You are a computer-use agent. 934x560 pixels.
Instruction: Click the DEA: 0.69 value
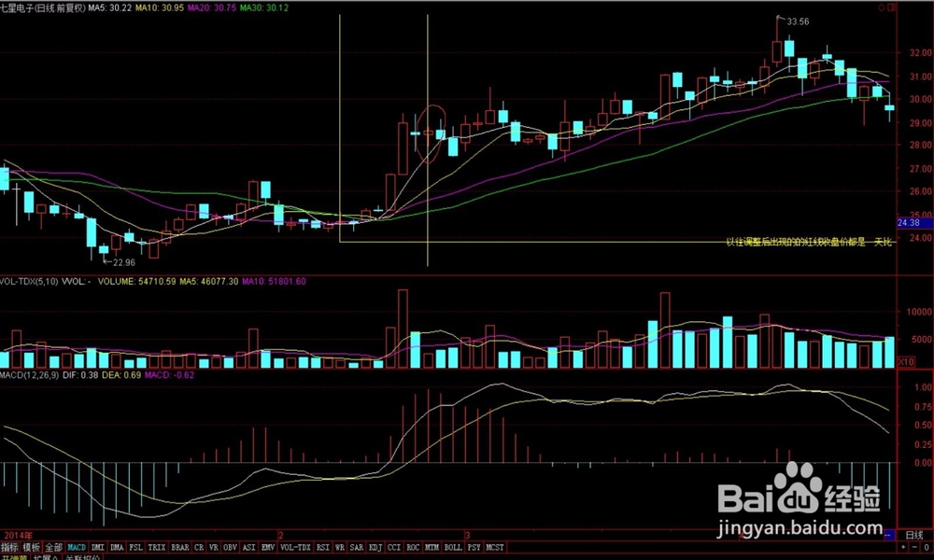pos(122,375)
